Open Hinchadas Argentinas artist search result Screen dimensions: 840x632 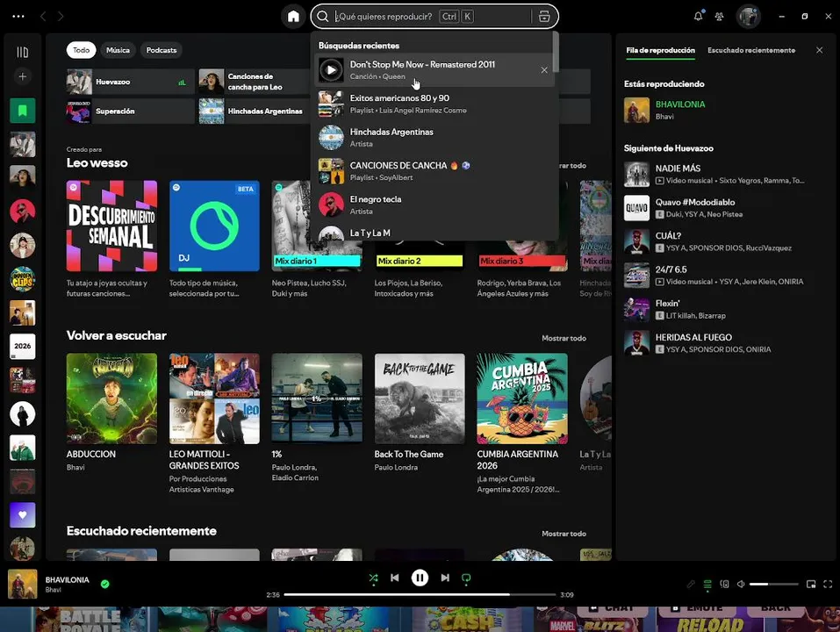tap(434, 137)
